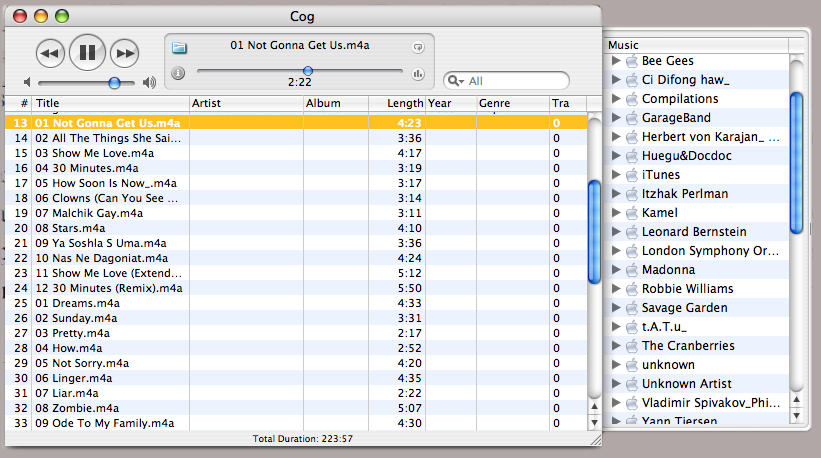Click the Robbie Williams folder icon

632,289
